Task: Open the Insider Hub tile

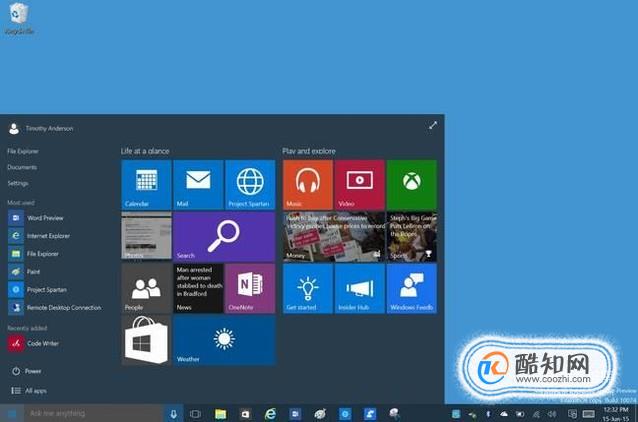Action: tap(360, 289)
